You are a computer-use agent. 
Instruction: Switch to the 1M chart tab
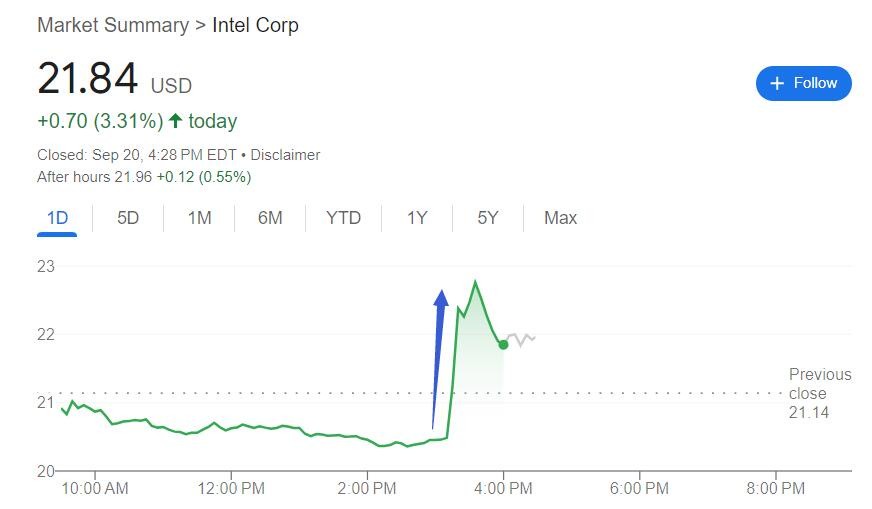tap(199, 218)
